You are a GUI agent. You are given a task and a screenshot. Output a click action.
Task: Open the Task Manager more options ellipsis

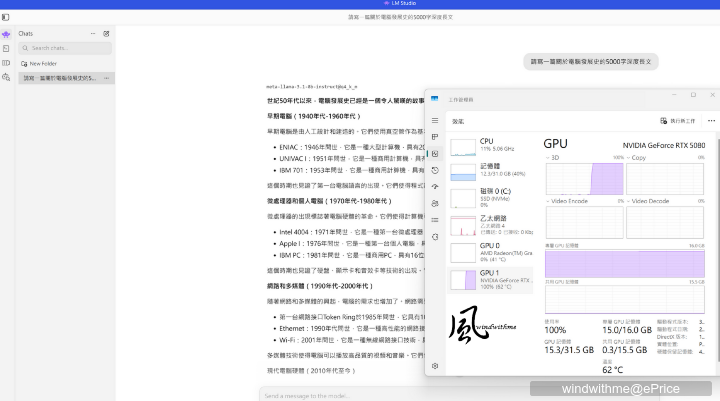(711, 121)
